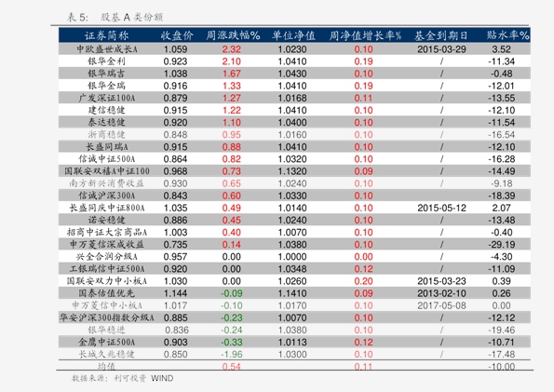Select the fund name 华安沪深300指数分级A
The image size is (554, 392).
106,318
